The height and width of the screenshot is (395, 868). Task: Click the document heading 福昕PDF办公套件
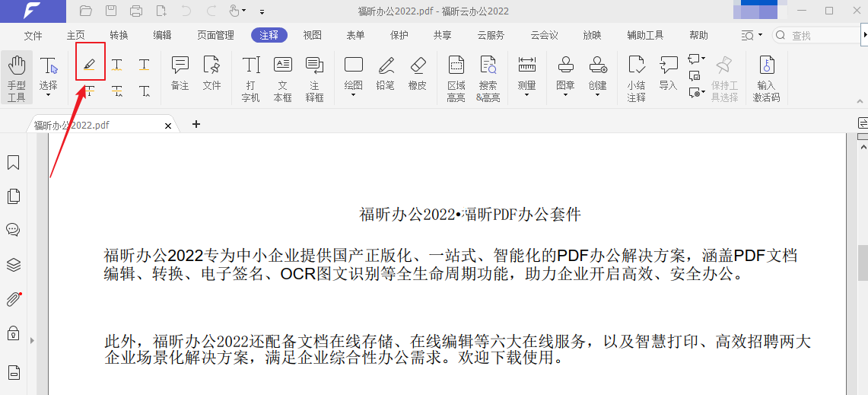pyautogui.click(x=521, y=215)
